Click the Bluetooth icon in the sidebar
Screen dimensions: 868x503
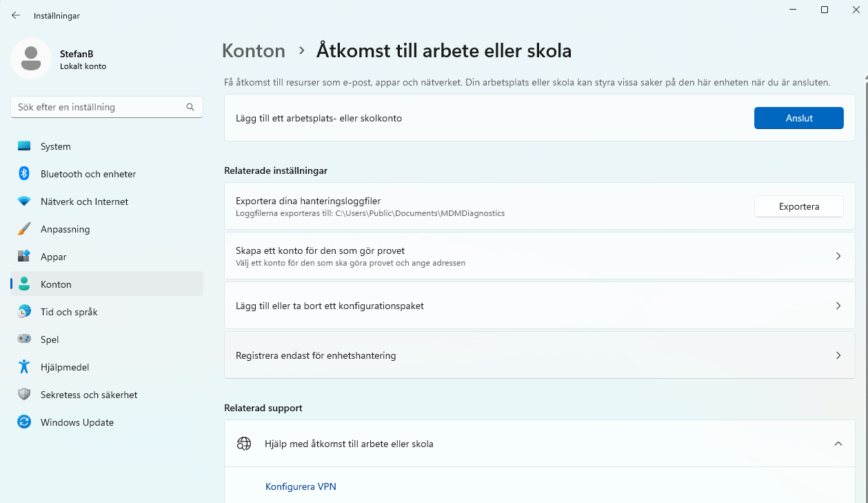click(x=24, y=174)
